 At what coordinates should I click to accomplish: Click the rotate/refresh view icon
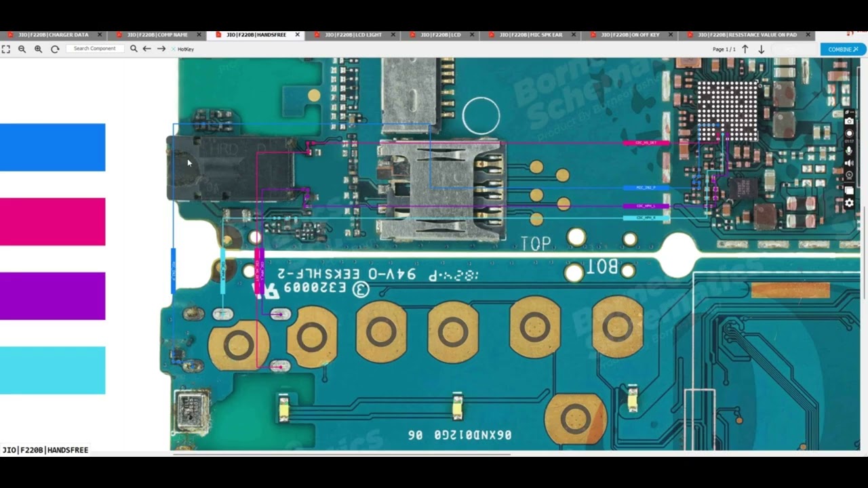tap(55, 49)
